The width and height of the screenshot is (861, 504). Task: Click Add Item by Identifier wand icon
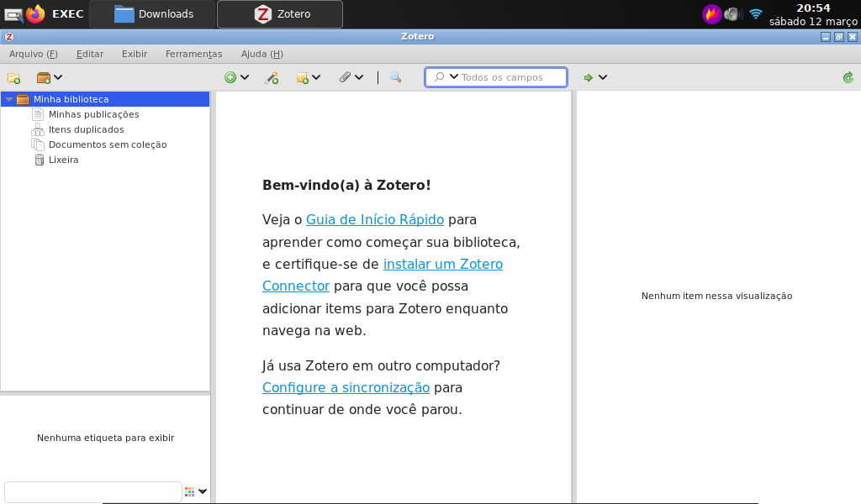(272, 77)
